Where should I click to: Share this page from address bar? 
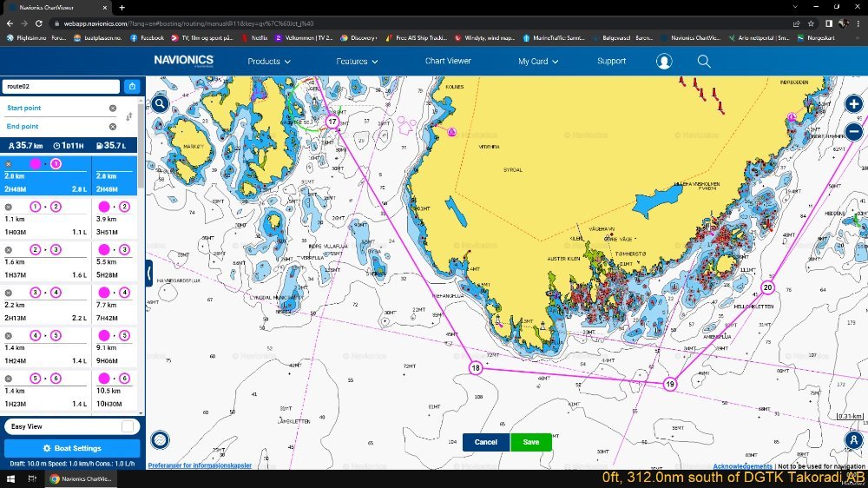(796, 23)
